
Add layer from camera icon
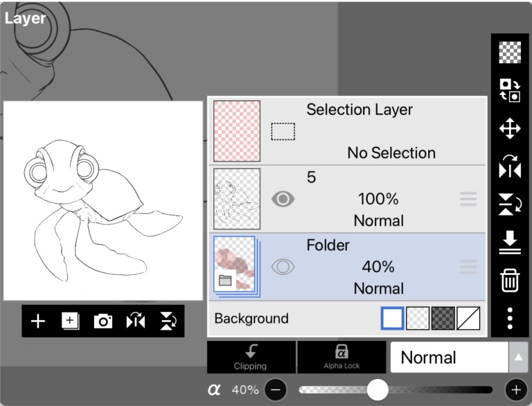pos(103,321)
